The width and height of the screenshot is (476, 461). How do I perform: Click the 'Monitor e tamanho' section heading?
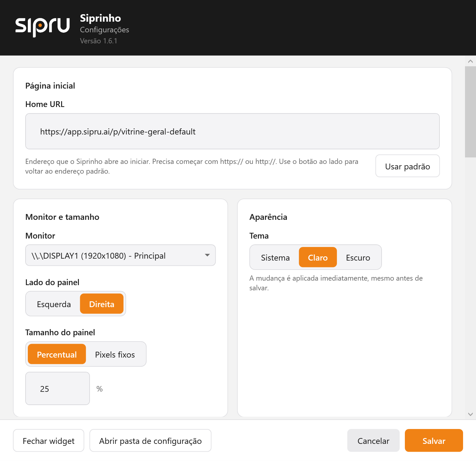click(62, 217)
